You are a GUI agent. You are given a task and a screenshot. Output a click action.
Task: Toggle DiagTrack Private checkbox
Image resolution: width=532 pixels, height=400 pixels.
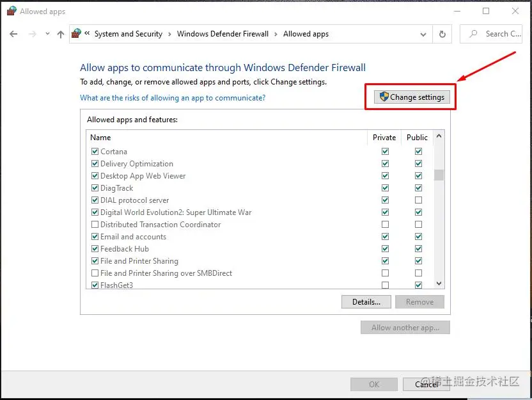point(385,188)
